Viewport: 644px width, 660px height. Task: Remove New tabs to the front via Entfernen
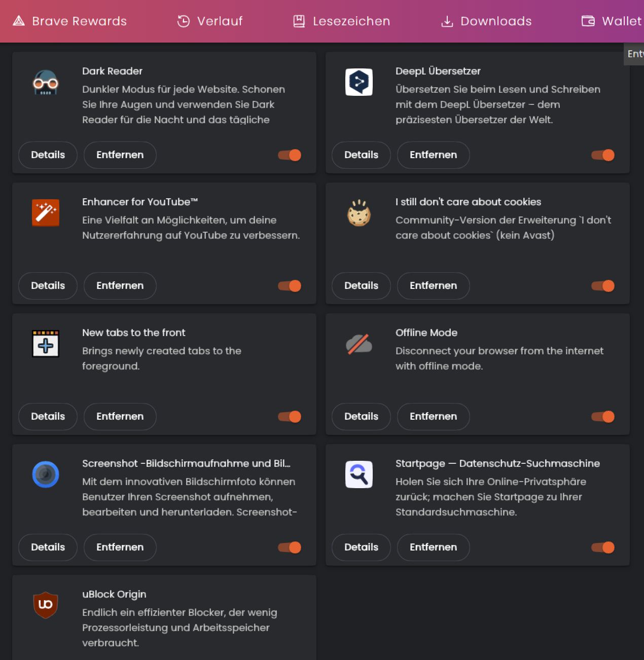coord(120,417)
